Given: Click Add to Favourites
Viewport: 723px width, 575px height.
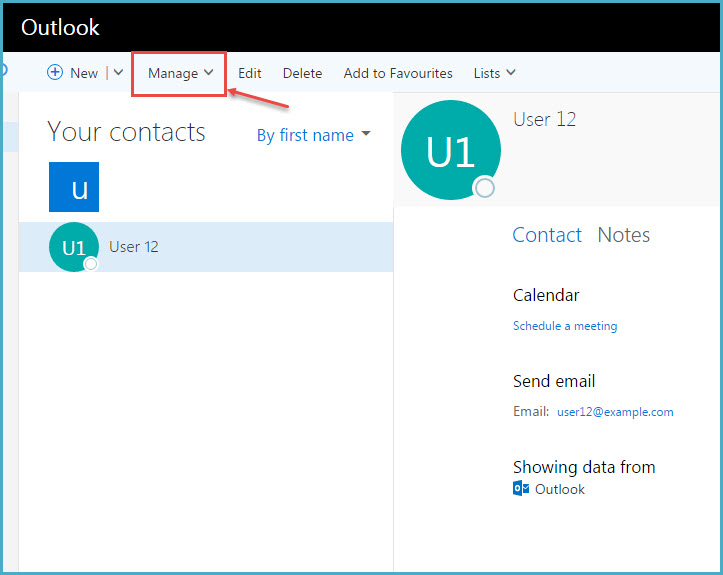Looking at the screenshot, I should pyautogui.click(x=398, y=73).
